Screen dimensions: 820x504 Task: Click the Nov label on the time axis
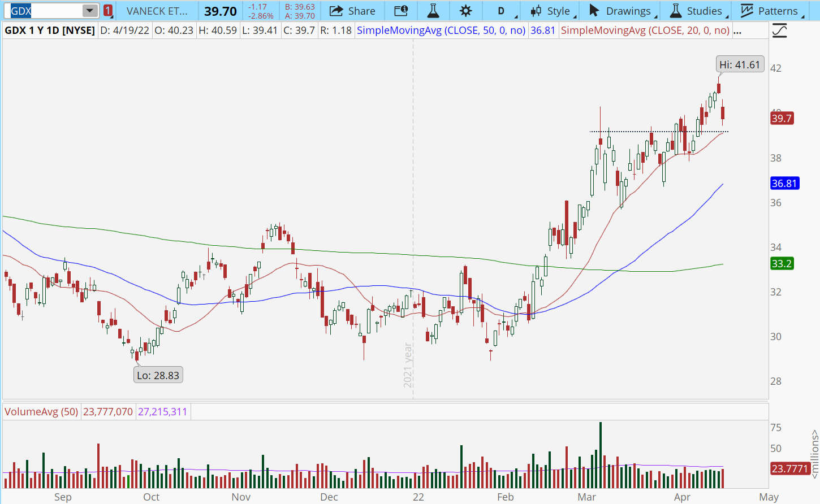(241, 497)
